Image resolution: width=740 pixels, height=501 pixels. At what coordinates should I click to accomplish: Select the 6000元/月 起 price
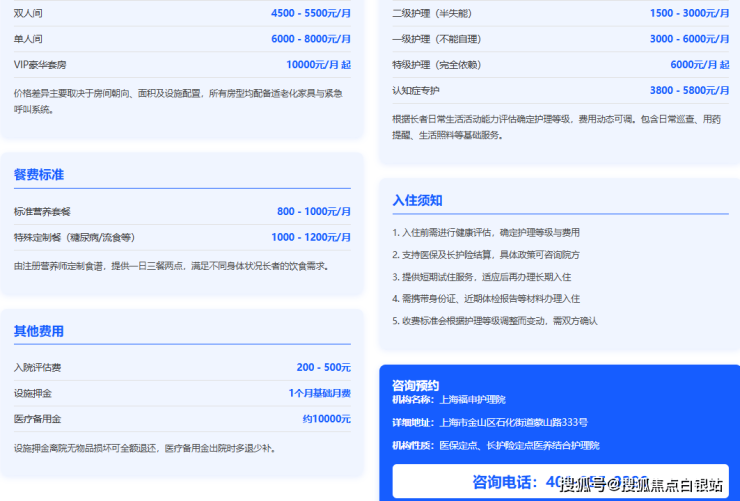(x=700, y=65)
